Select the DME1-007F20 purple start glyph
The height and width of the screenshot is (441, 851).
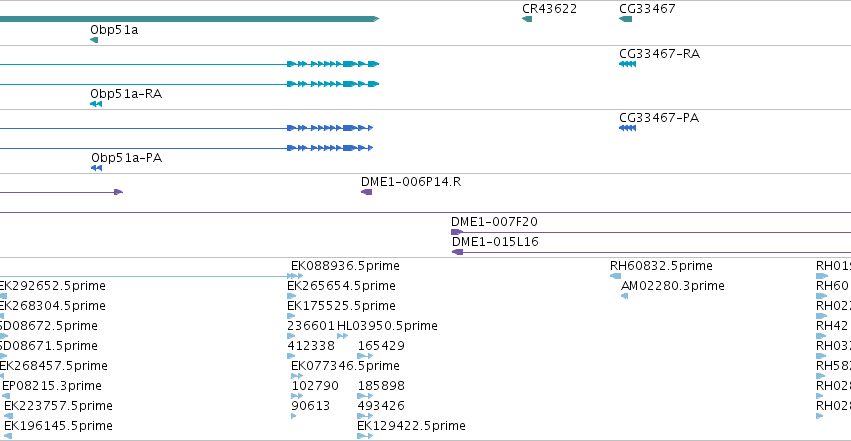pyautogui.click(x=457, y=232)
